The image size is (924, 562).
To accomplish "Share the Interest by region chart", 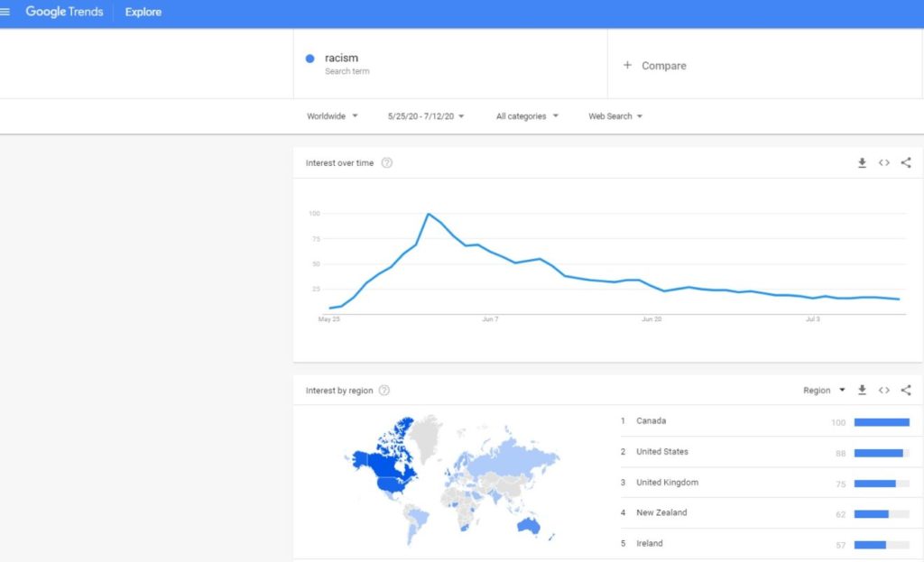I will (906, 391).
